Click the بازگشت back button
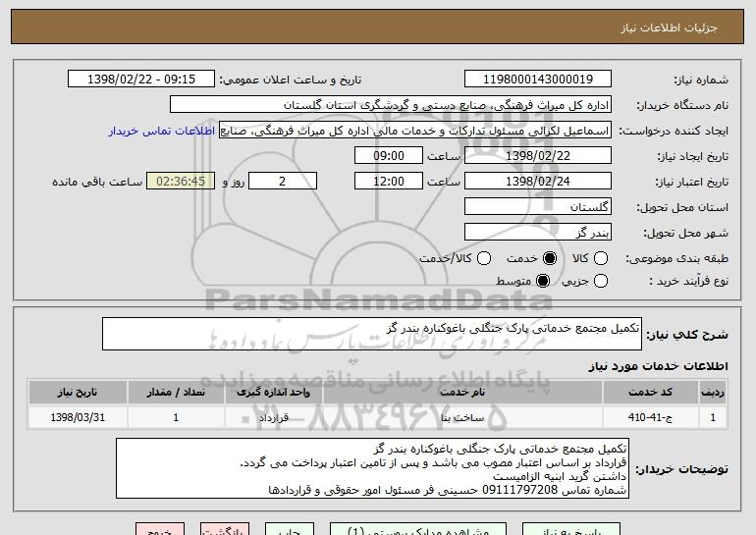 tap(225, 529)
